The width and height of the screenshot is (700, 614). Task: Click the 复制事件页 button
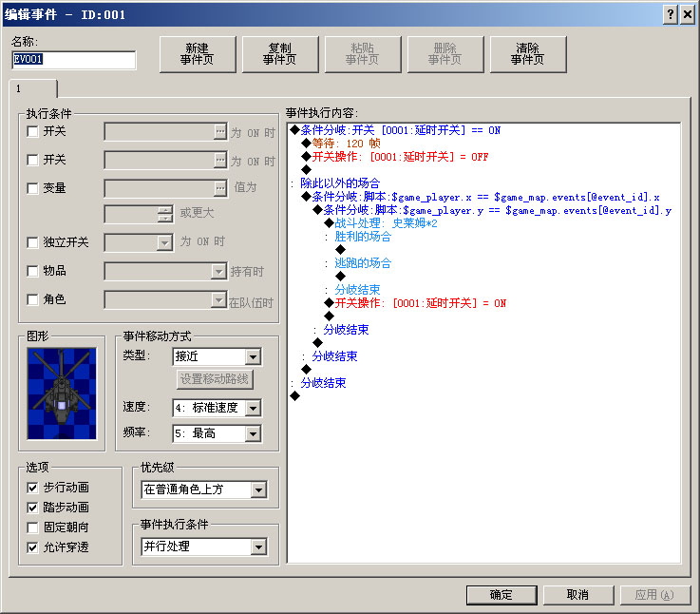pos(280,54)
